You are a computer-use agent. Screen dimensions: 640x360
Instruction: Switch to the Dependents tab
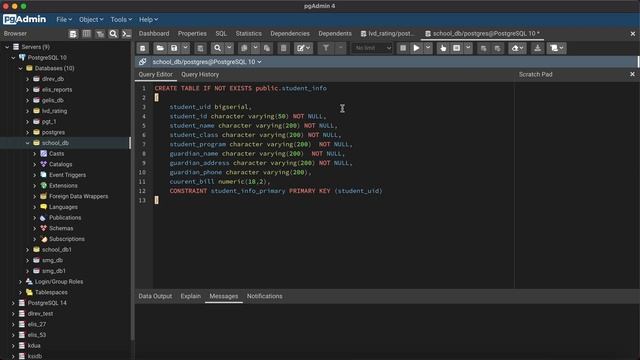(335, 33)
